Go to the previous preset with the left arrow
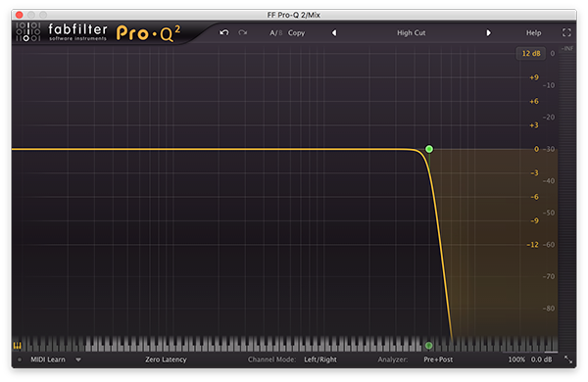 tap(334, 33)
